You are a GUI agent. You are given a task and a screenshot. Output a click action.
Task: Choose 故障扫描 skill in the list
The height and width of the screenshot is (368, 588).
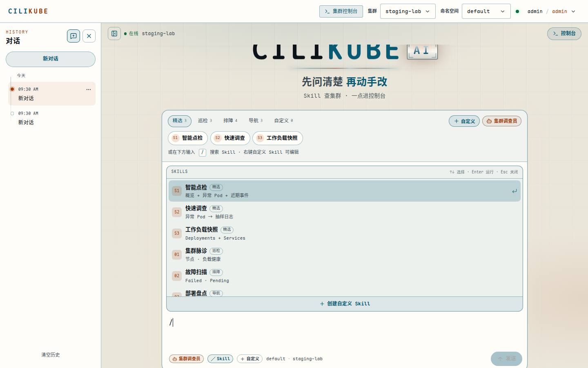point(345,276)
